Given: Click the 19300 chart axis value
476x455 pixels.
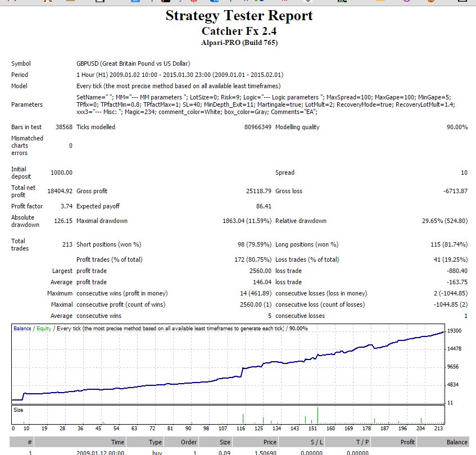Looking at the screenshot, I should click(455, 331).
